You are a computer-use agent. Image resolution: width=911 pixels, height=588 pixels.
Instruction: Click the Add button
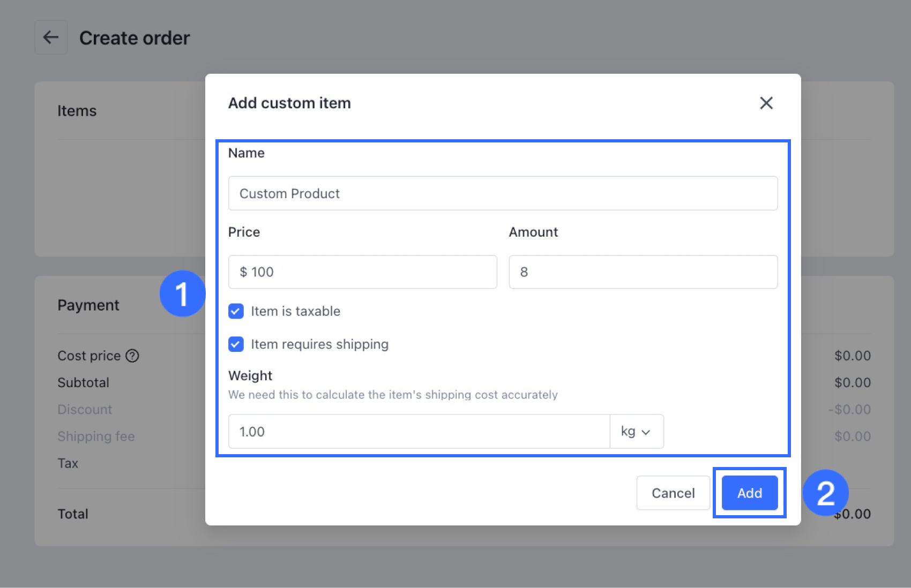tap(749, 493)
